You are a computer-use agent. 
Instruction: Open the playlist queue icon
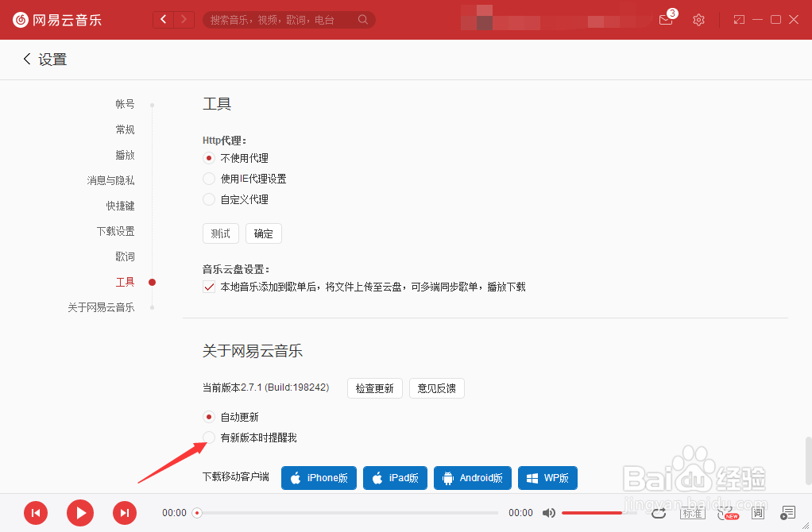pyautogui.click(x=787, y=513)
